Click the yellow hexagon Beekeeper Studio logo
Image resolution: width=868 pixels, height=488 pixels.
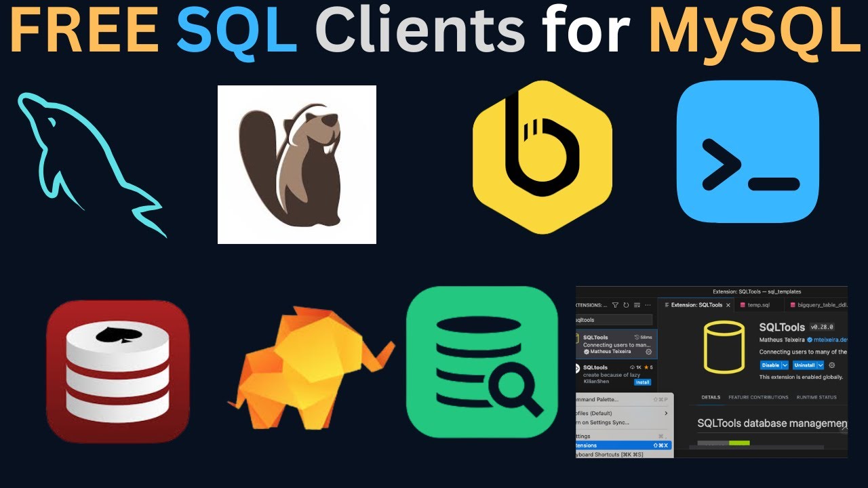(x=542, y=157)
